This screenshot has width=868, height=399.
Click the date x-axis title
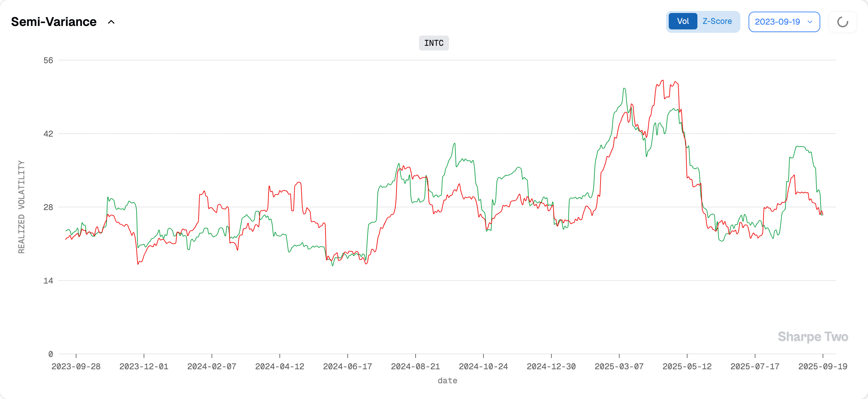[447, 381]
